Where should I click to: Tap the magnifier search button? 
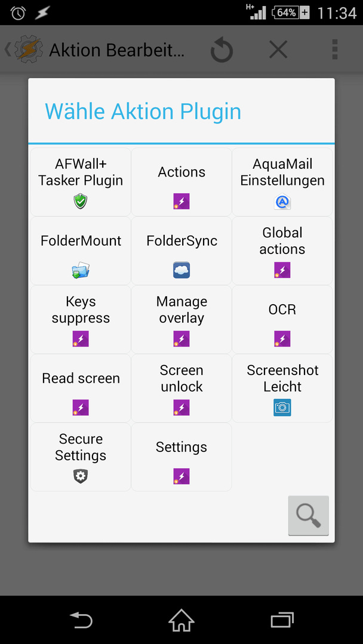point(308,515)
